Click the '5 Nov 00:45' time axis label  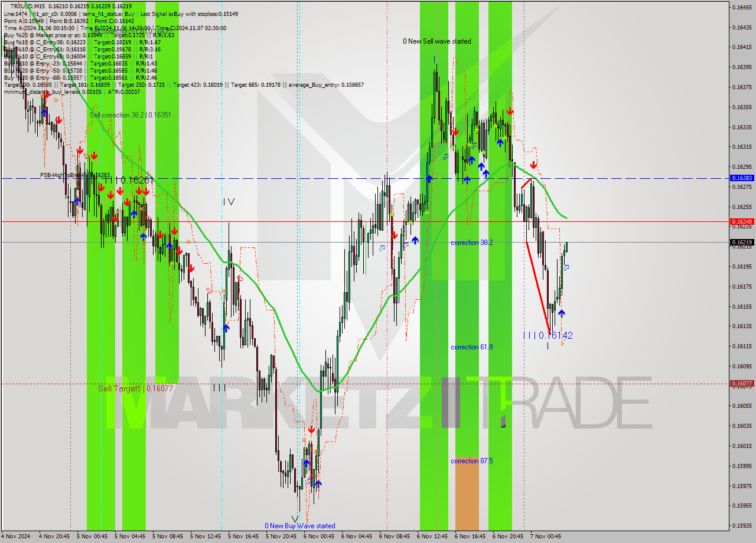pos(91,537)
